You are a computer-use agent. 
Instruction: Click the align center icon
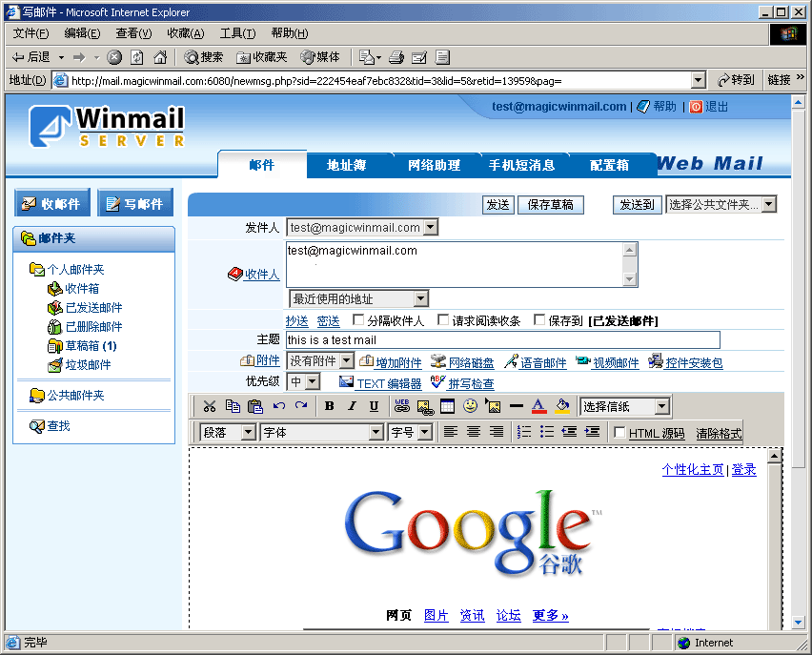click(474, 432)
